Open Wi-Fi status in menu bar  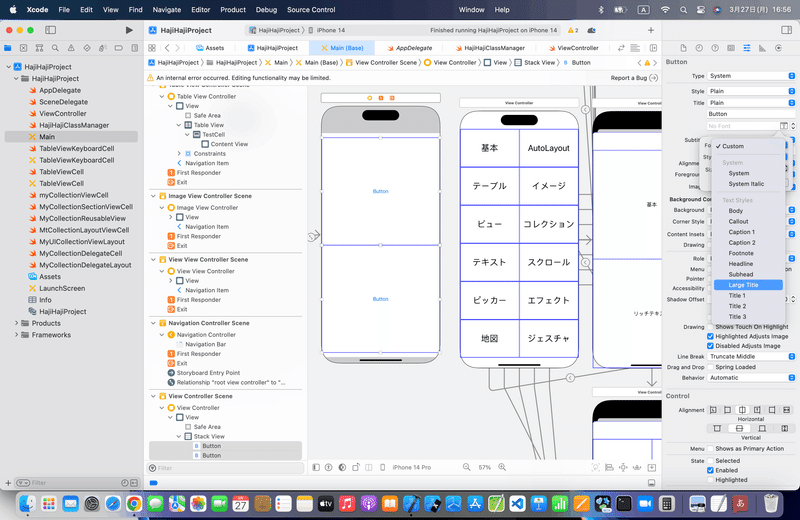(x=665, y=10)
